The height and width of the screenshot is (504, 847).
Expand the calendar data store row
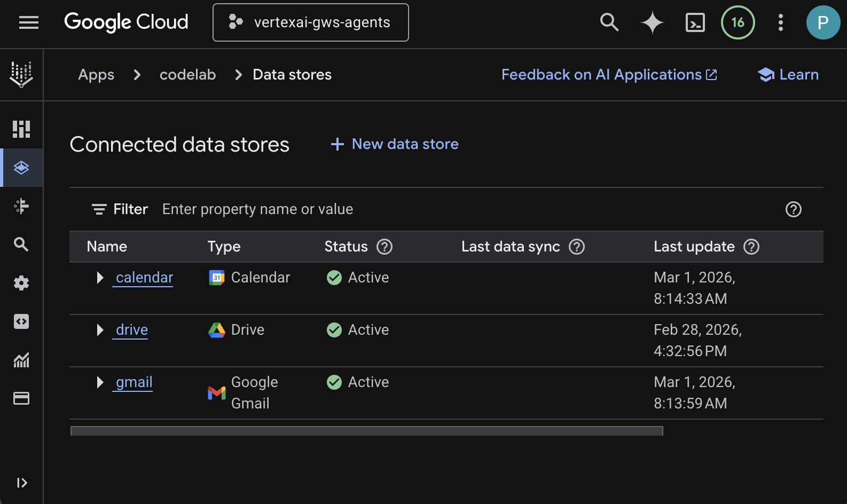click(x=100, y=278)
